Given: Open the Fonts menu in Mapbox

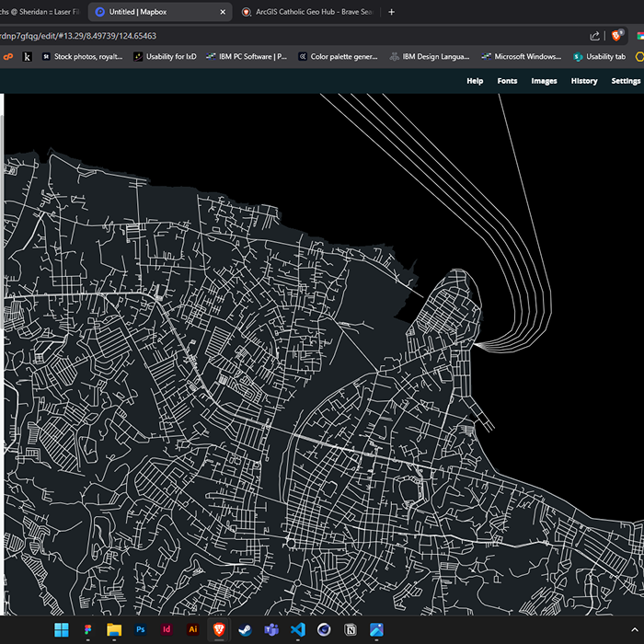Looking at the screenshot, I should (507, 81).
